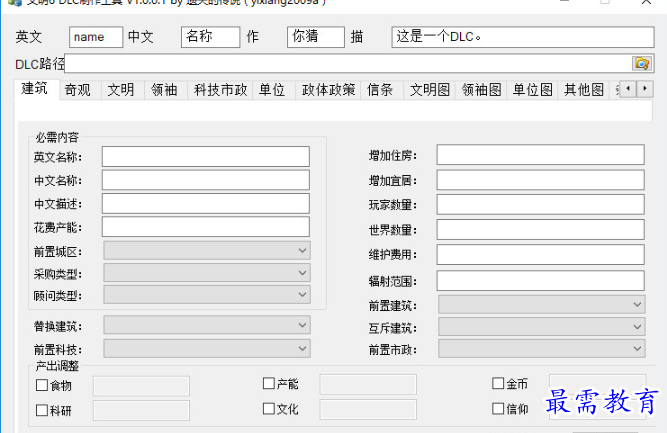Click the English name field containing 'name'
Screen dimensions: 667x433
96,37
